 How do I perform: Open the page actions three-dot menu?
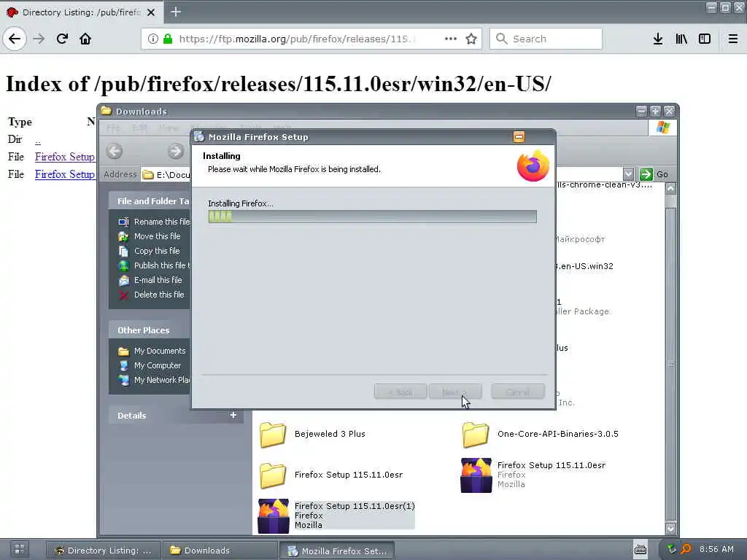pyautogui.click(x=451, y=39)
